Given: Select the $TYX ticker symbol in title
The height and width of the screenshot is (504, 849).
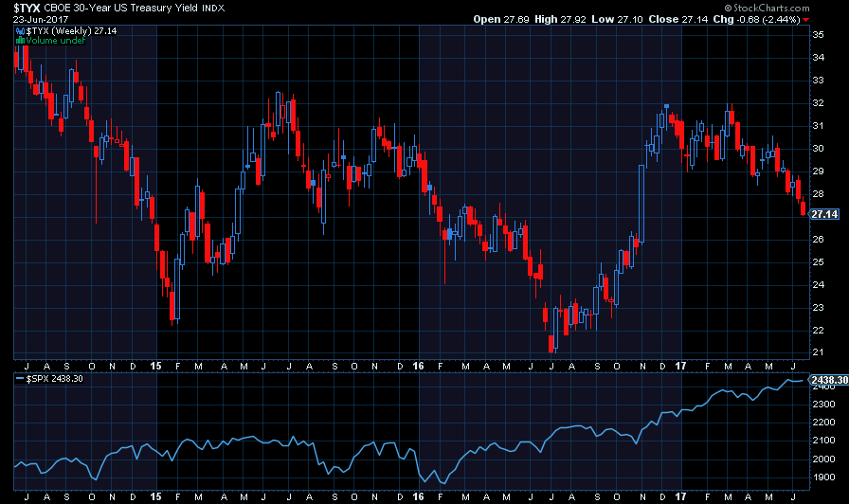Looking at the screenshot, I should [27, 8].
